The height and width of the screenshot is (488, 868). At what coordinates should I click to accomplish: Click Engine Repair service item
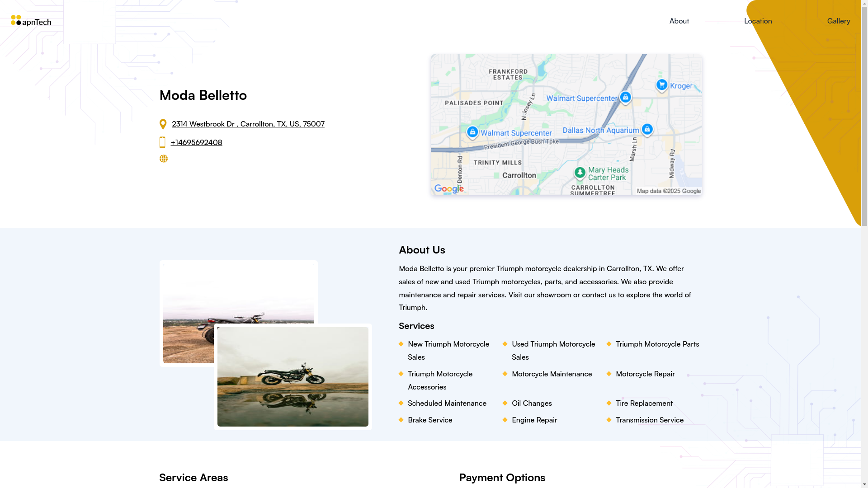coord(534,420)
